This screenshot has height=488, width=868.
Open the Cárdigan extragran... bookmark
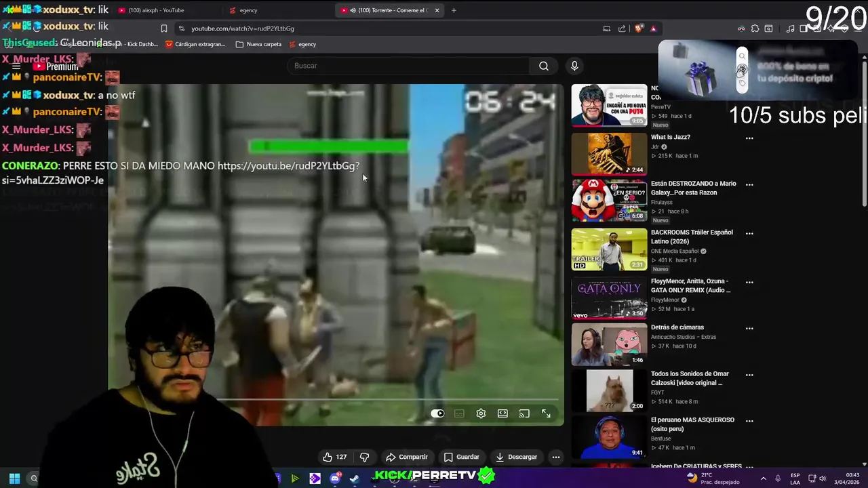195,44
